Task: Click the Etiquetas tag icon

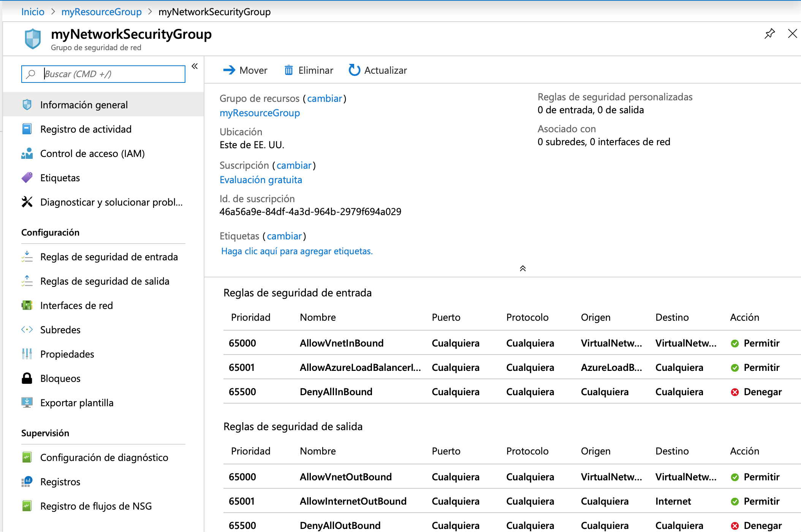Action: click(27, 177)
